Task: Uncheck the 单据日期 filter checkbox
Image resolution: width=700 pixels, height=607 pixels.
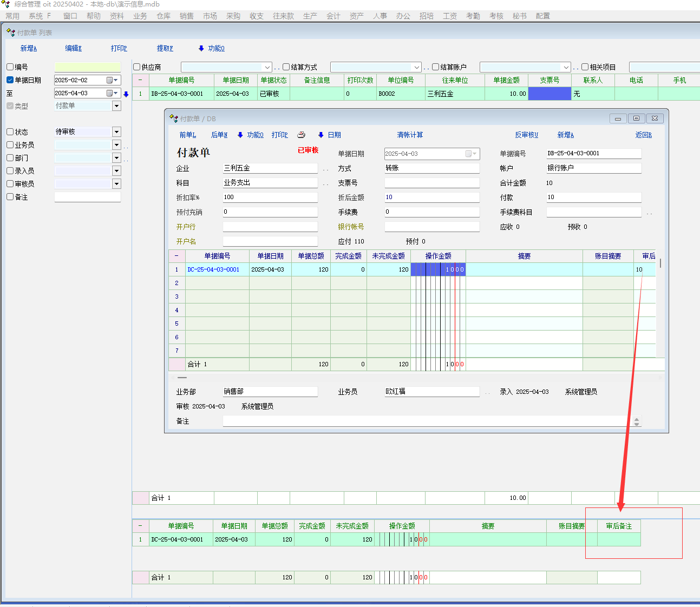Action: (x=10, y=80)
